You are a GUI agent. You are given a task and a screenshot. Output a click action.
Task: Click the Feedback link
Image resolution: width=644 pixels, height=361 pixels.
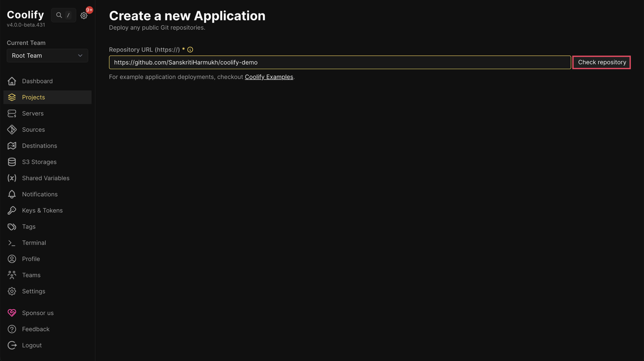[47, 329]
